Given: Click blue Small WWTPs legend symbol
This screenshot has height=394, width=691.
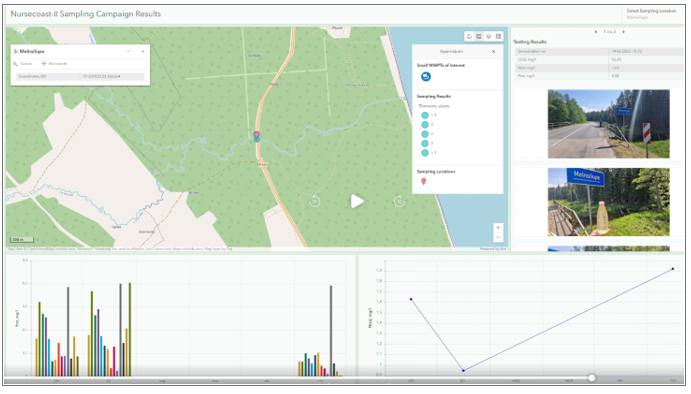Looking at the screenshot, I should (426, 77).
